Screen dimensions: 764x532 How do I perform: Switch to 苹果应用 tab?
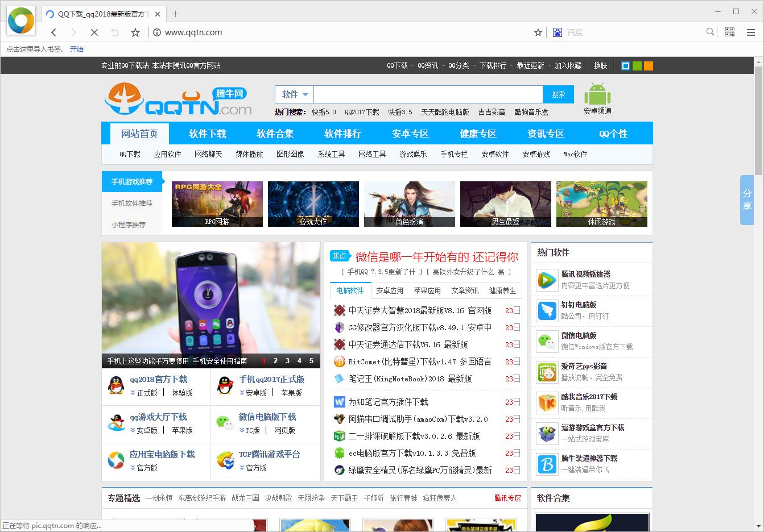click(x=427, y=290)
